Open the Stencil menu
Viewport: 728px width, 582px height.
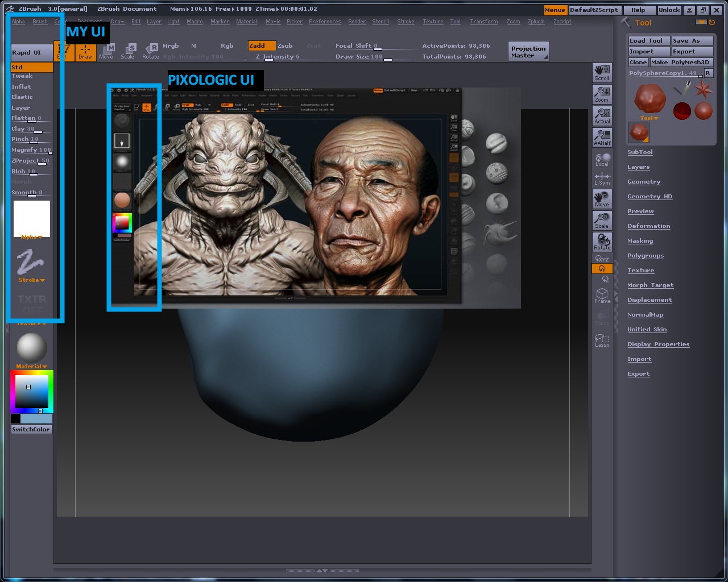pyautogui.click(x=380, y=22)
